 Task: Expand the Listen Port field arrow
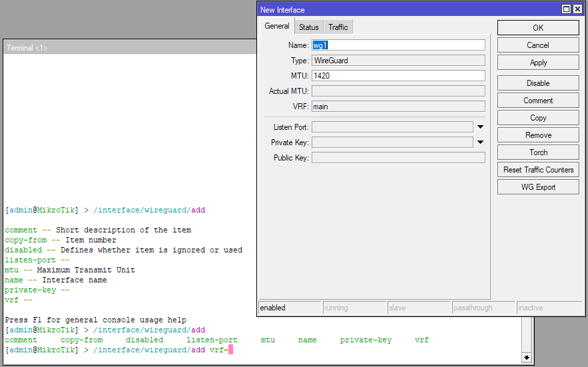(x=479, y=127)
